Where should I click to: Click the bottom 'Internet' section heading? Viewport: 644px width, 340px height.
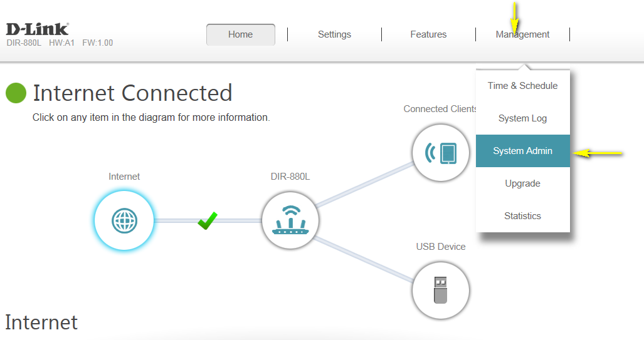[x=41, y=322]
